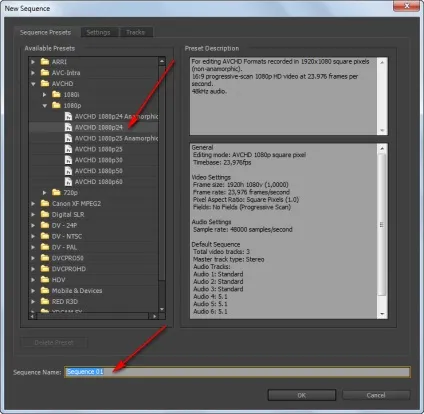Screen dimensions: 424x414
Task: Click the RED R3D folder icon
Action: coord(45,301)
